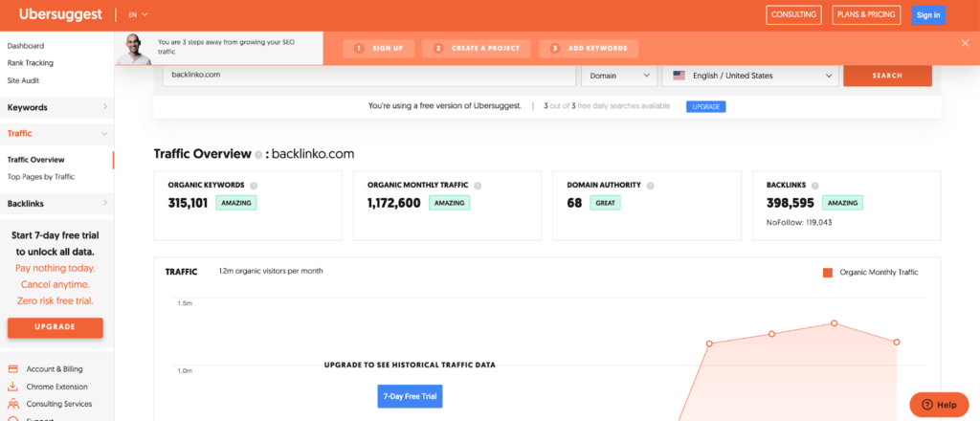Screen dimensions: 980x421
Task: Open the EN language dropdown
Action: (x=138, y=14)
